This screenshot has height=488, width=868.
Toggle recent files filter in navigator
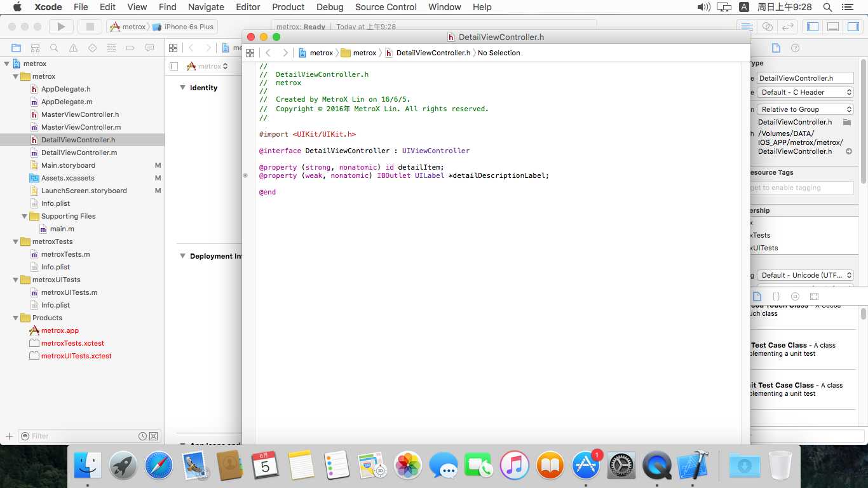pyautogui.click(x=143, y=436)
